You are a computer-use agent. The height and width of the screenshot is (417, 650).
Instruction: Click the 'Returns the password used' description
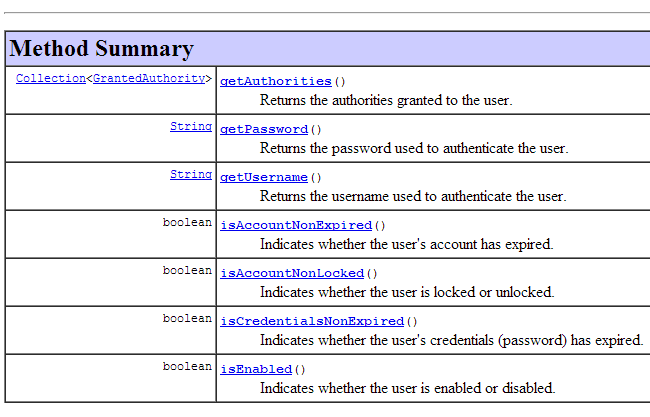(414, 148)
